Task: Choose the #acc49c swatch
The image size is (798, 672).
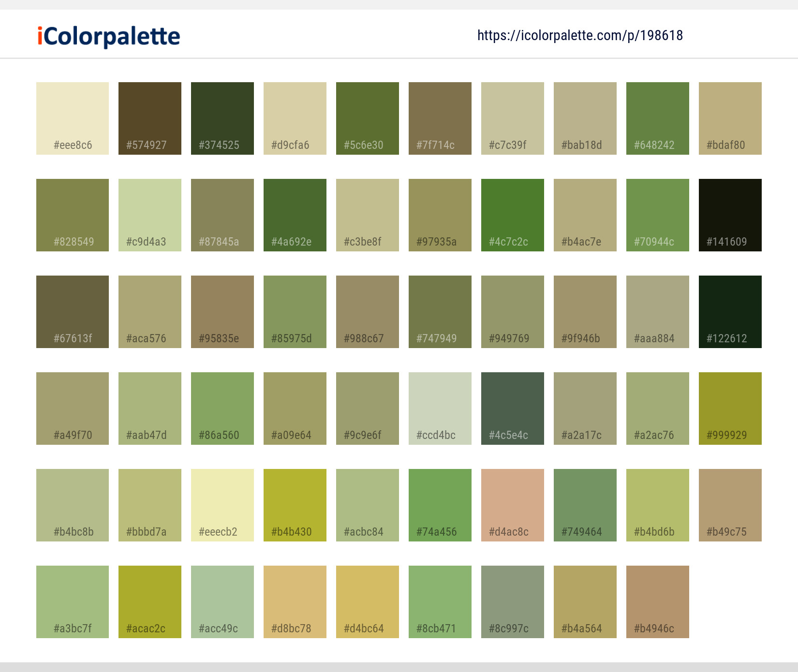Action: click(222, 602)
